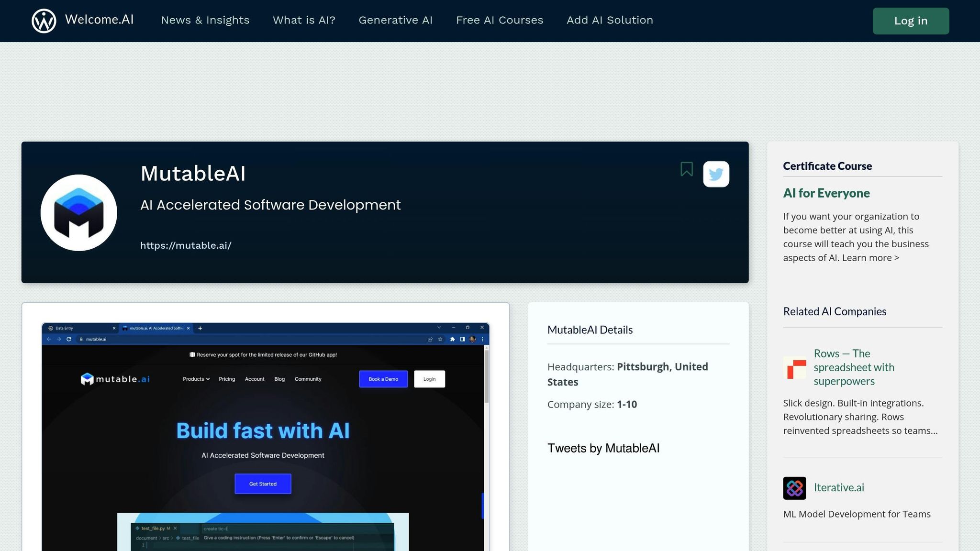Select Pricing in mutable.ai screenshot nav
Viewport: 980px width, 551px height.
[x=227, y=379]
